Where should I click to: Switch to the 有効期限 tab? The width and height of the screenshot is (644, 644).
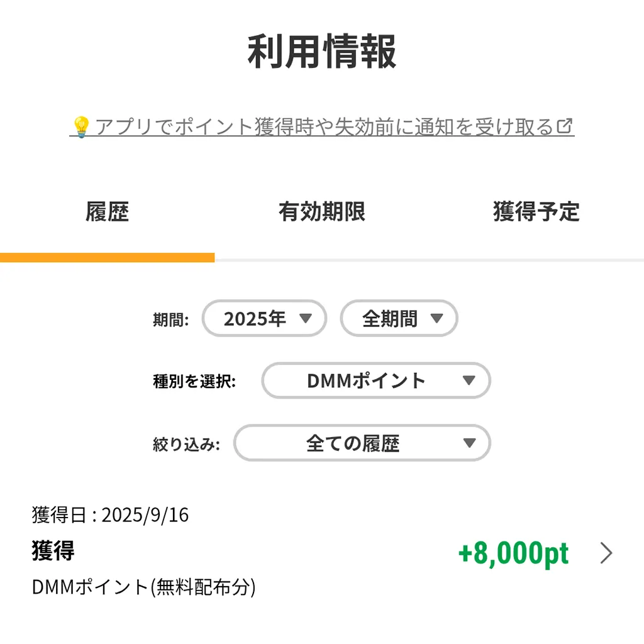click(322, 212)
